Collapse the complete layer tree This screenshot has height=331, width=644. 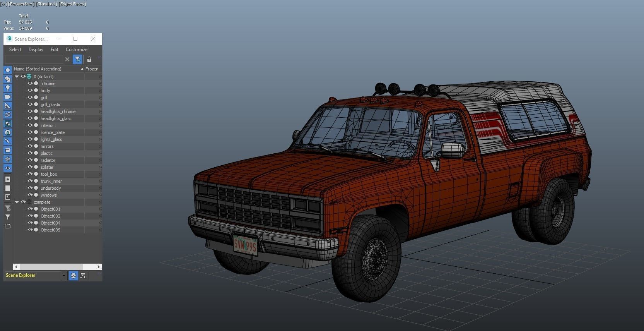click(x=17, y=202)
